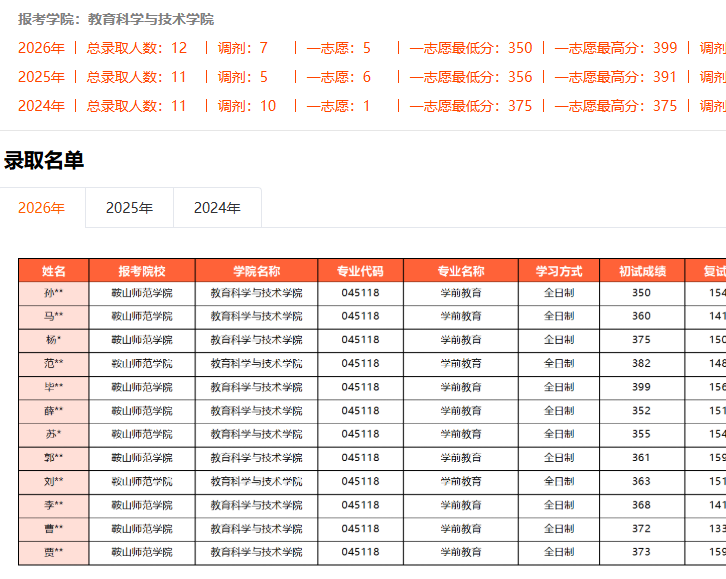This screenshot has width=726, height=579.
Task: Click 全日制 in the 毕** row
Action: (559, 387)
